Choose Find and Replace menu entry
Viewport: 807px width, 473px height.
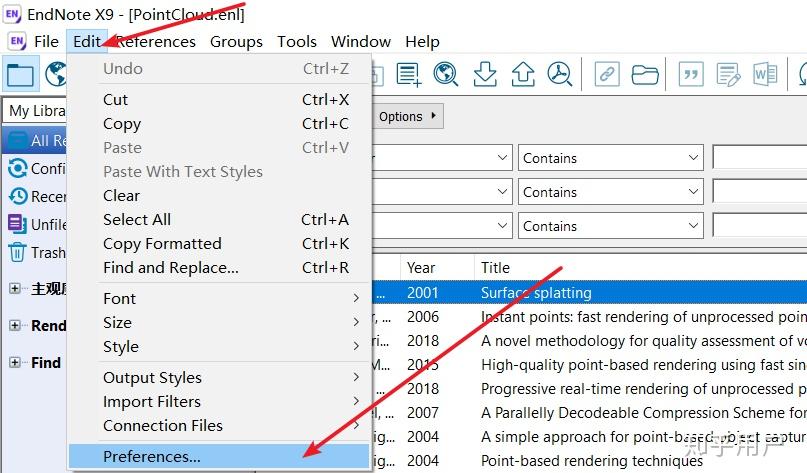pyautogui.click(x=220, y=268)
